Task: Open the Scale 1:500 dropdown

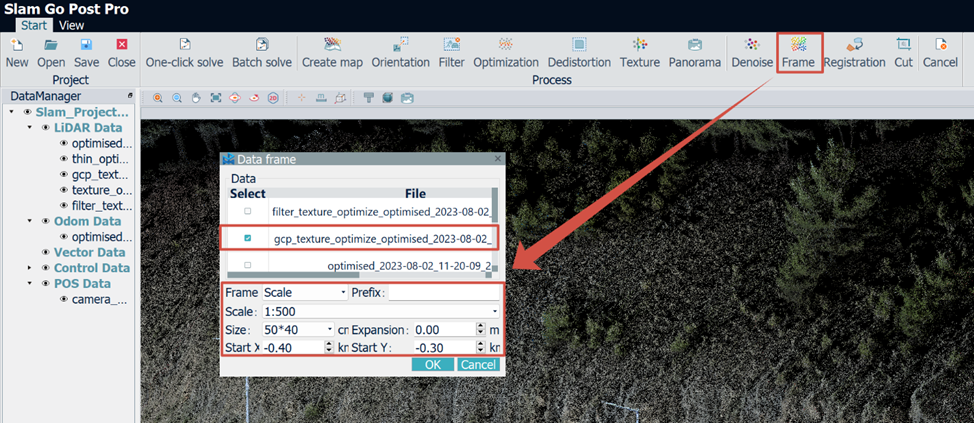Action: click(x=381, y=311)
